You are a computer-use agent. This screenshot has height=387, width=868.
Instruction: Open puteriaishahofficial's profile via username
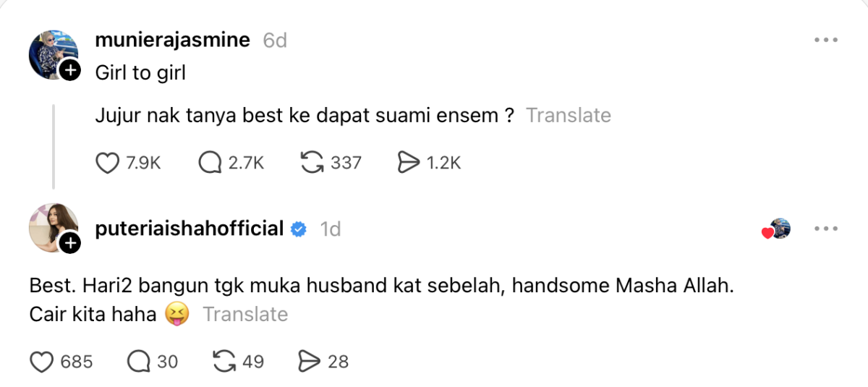[190, 229]
